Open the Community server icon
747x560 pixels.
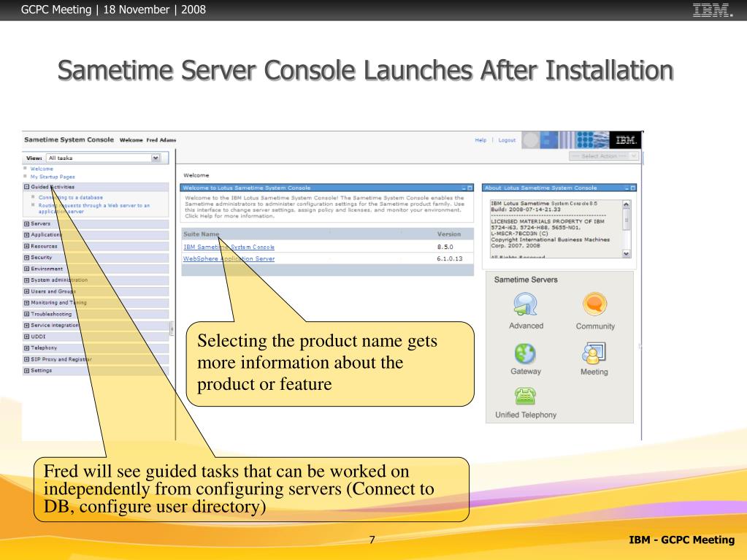tap(594, 304)
